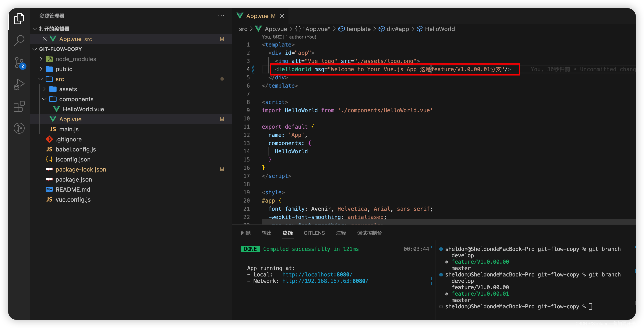The height and width of the screenshot is (328, 644).
Task: Switch to the 注释 (Comments) panel tab
Action: tap(341, 233)
